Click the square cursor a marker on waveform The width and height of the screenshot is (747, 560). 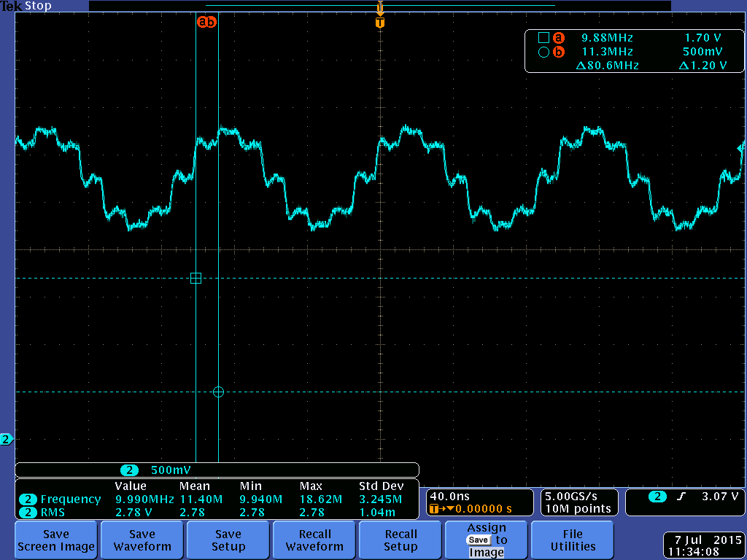[196, 278]
